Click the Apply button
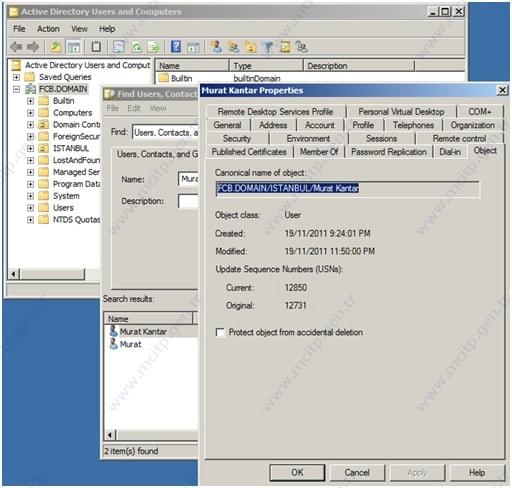 tap(417, 472)
